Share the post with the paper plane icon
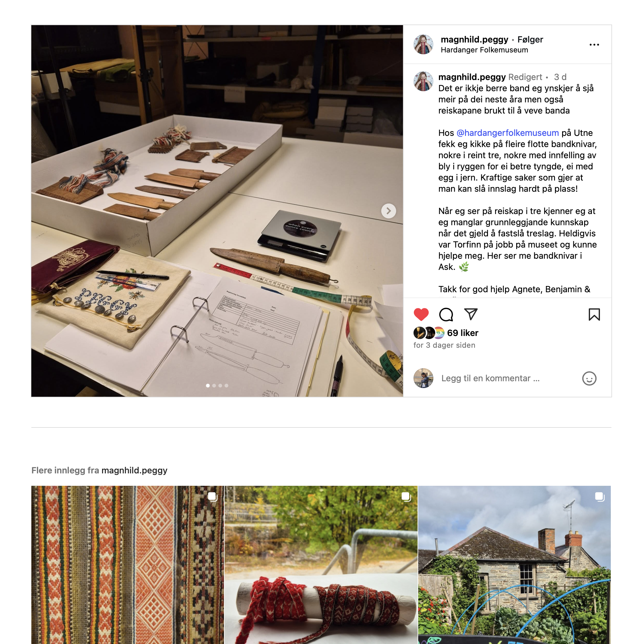 471,314
